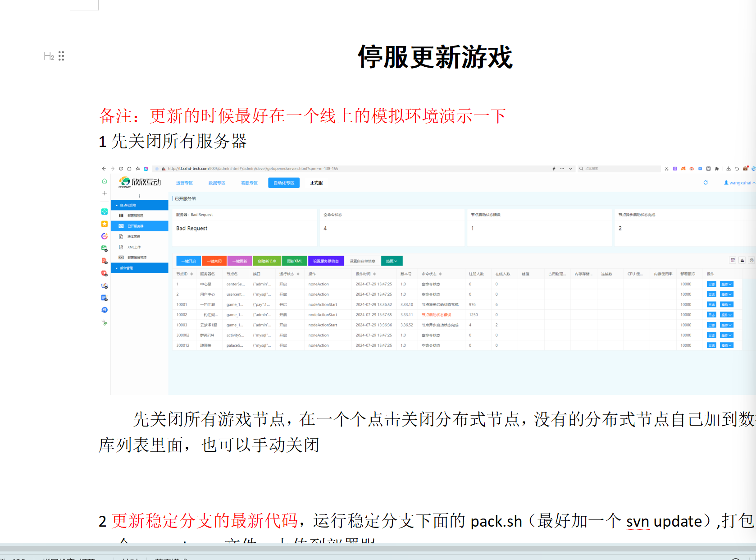Click the 一键关闭 button

coord(214,261)
